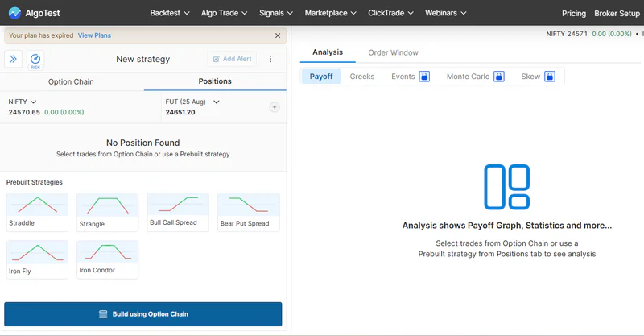Switch to the Order Window tab
This screenshot has height=336, width=644.
[x=393, y=52]
